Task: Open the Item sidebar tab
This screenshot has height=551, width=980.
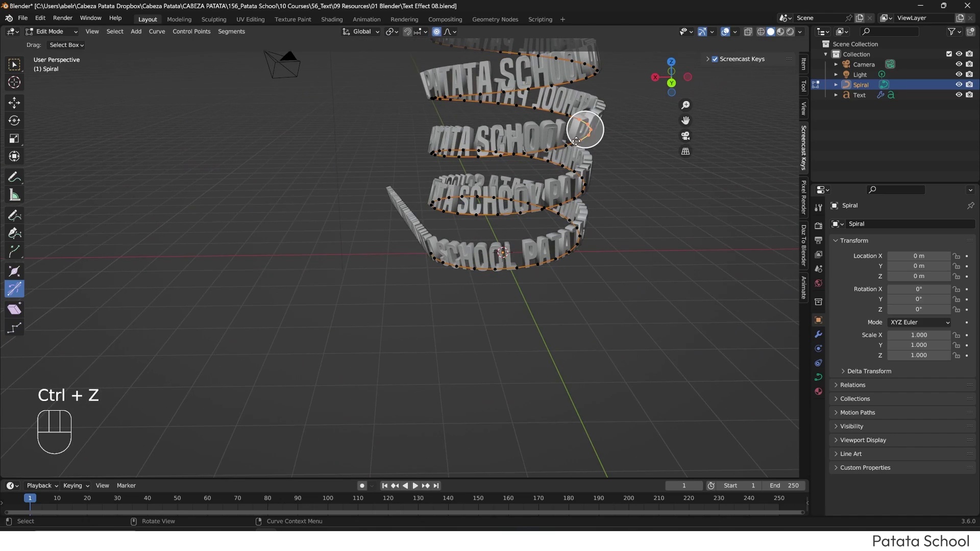Action: [803, 64]
